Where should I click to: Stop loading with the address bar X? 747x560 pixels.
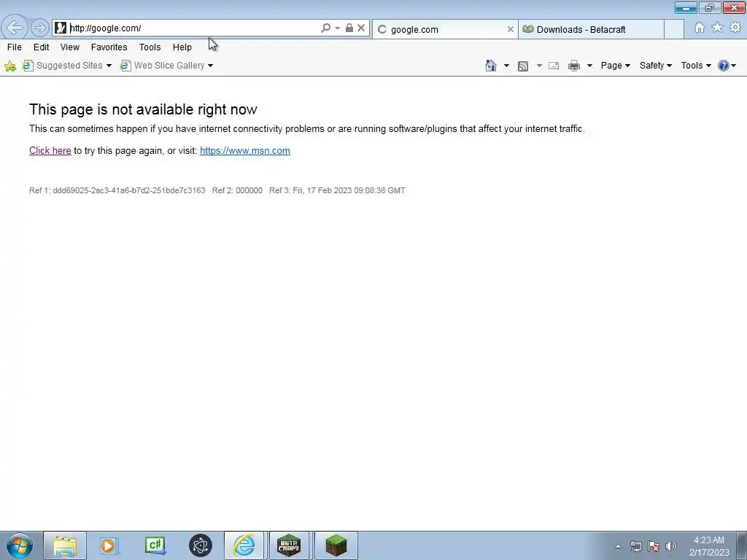pos(361,28)
